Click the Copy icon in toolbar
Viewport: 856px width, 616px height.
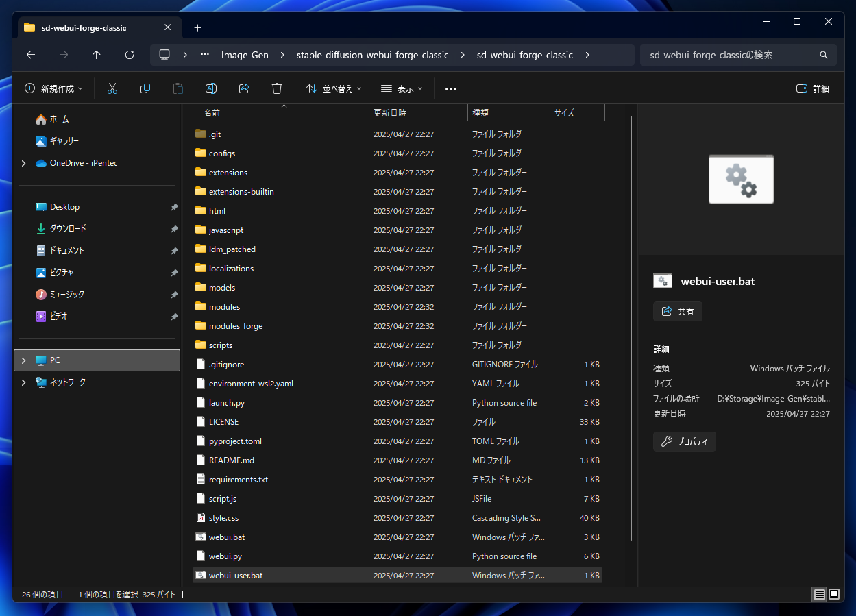tap(145, 88)
